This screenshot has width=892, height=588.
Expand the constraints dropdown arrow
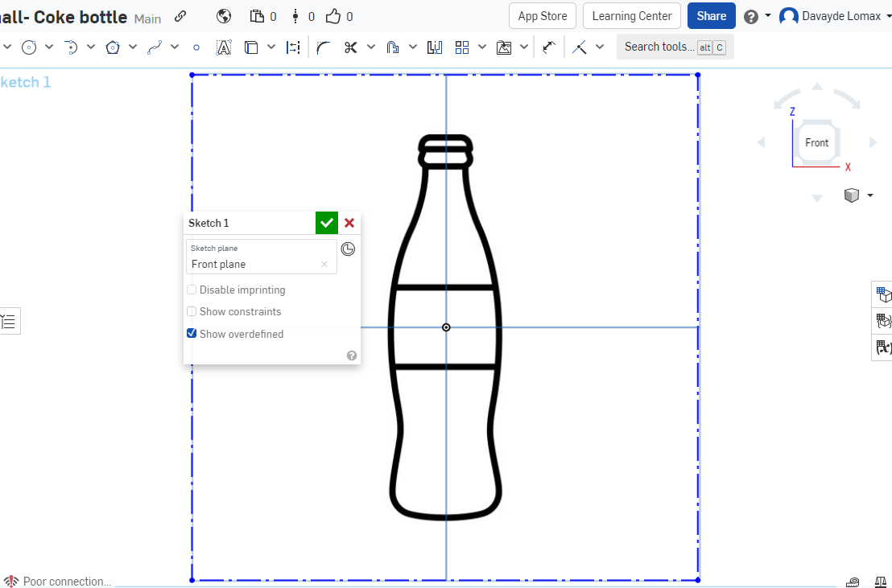(x=600, y=47)
